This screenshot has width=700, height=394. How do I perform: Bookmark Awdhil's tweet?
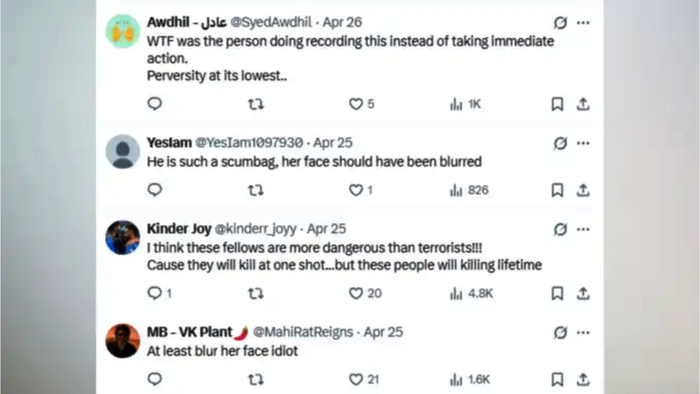[x=557, y=104]
